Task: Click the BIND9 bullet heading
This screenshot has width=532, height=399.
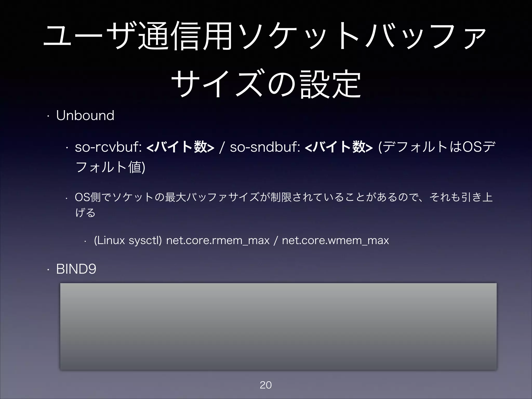Action: click(76, 269)
